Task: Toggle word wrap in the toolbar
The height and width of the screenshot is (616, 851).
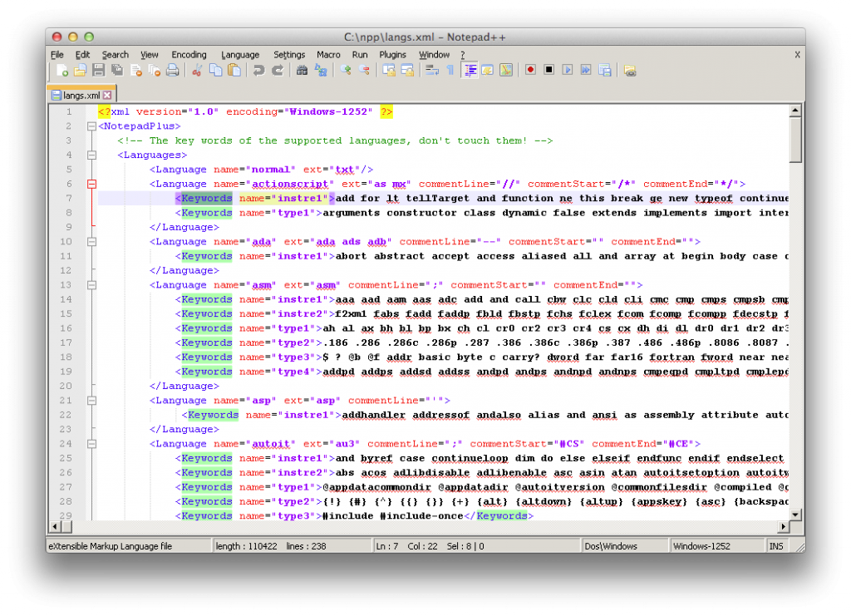Action: pos(432,71)
